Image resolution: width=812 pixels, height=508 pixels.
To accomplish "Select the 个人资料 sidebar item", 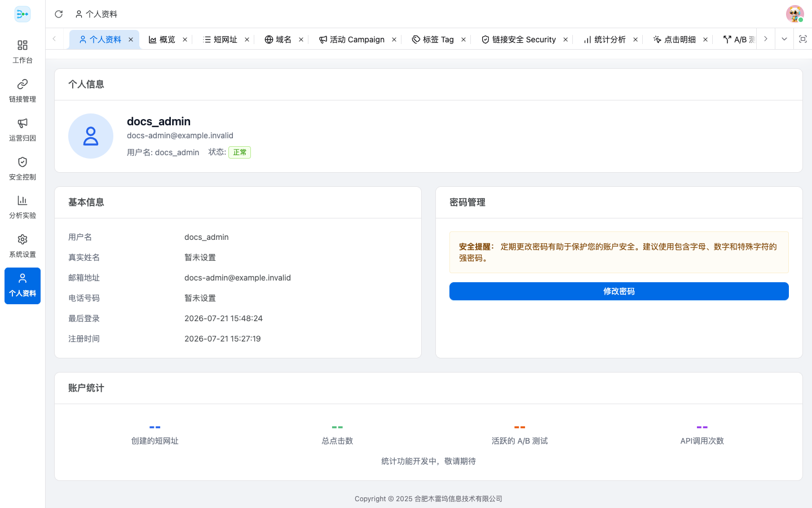I will (23, 286).
